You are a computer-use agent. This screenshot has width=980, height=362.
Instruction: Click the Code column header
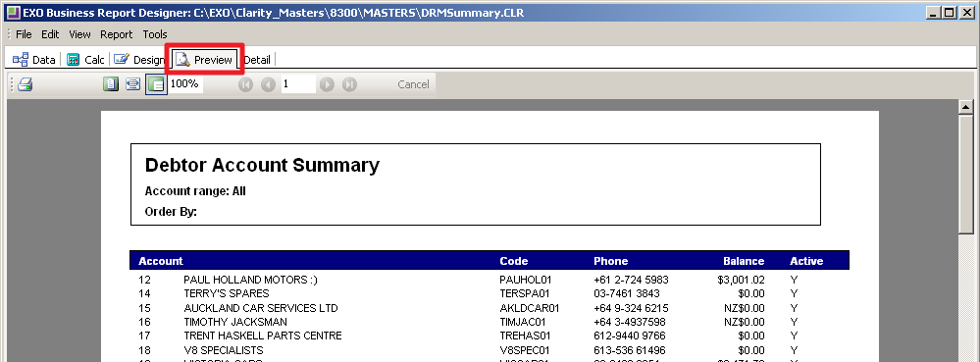point(514,261)
